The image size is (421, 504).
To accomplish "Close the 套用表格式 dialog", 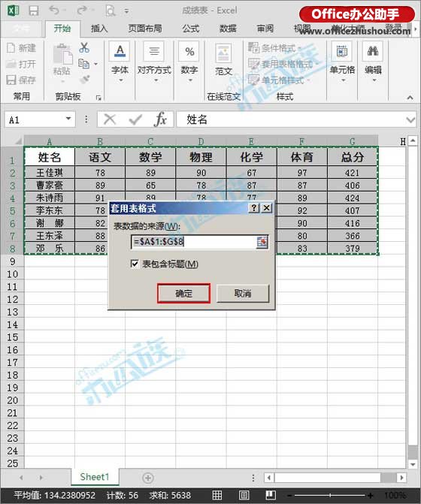I will pyautogui.click(x=267, y=208).
